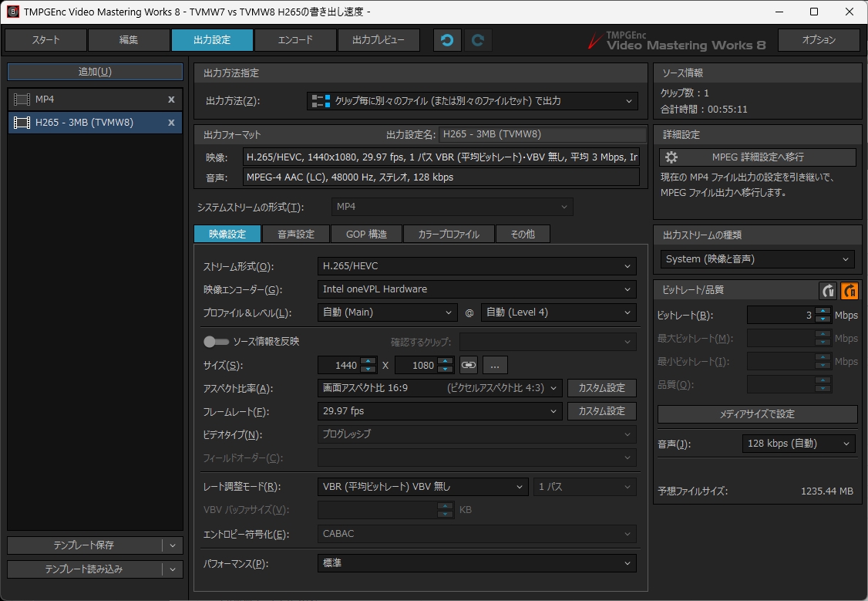Remove the H265 - 3MB (TVMW8) entry
868x601 pixels.
coord(171,123)
